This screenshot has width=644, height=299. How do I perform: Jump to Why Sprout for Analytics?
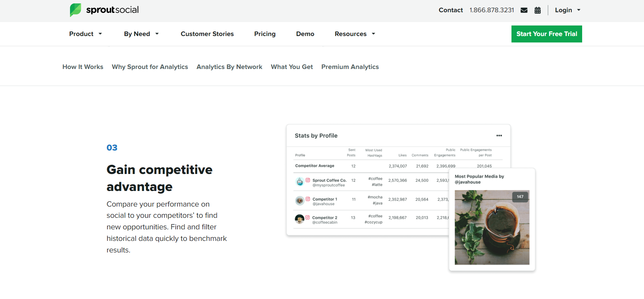coord(150,67)
